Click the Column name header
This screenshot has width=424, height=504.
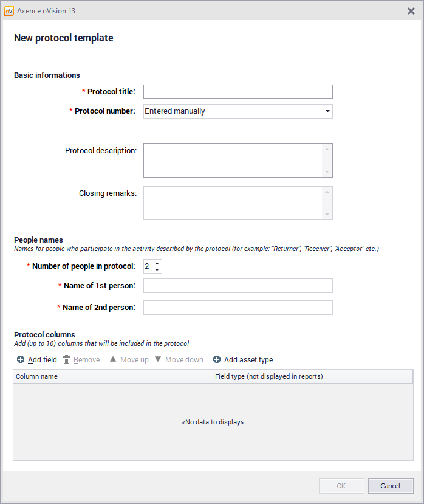coord(113,377)
